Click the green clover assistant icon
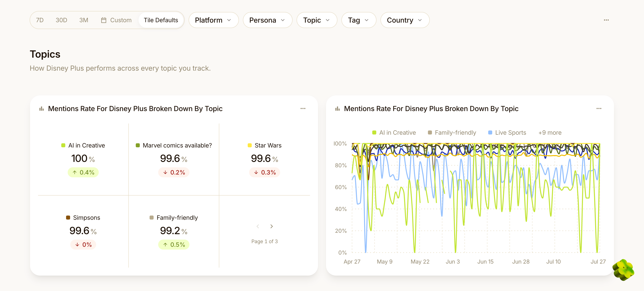The image size is (644, 291). (x=623, y=270)
